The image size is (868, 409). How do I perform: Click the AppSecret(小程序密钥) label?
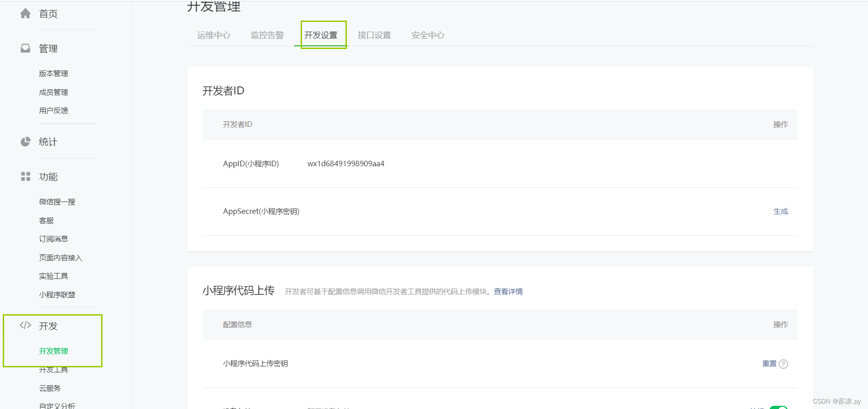[261, 211]
